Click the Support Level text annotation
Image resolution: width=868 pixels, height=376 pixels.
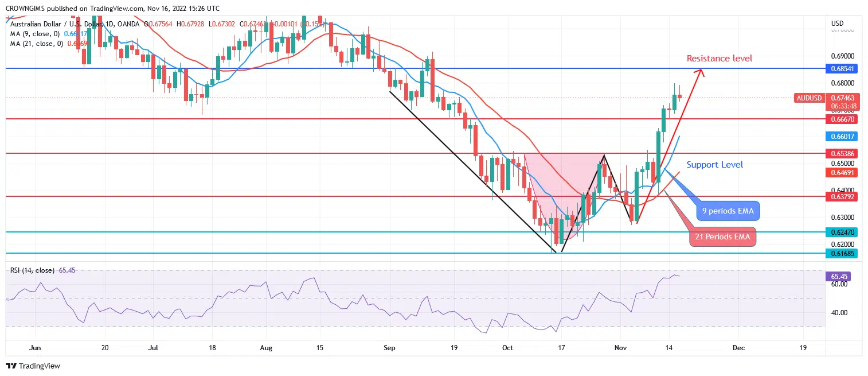714,165
